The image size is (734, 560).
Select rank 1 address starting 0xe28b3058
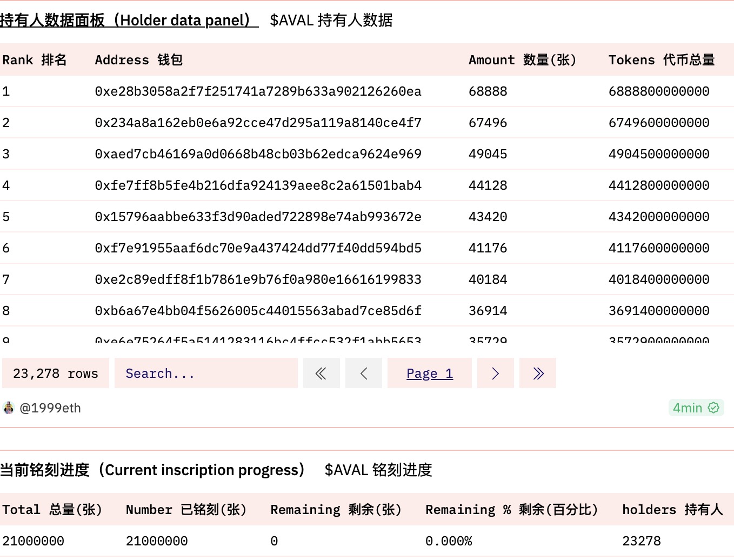click(258, 91)
